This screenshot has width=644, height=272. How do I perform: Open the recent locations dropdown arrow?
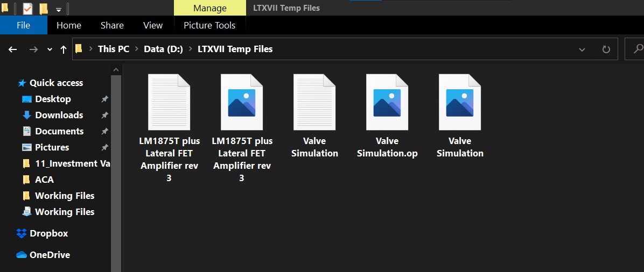coord(50,49)
